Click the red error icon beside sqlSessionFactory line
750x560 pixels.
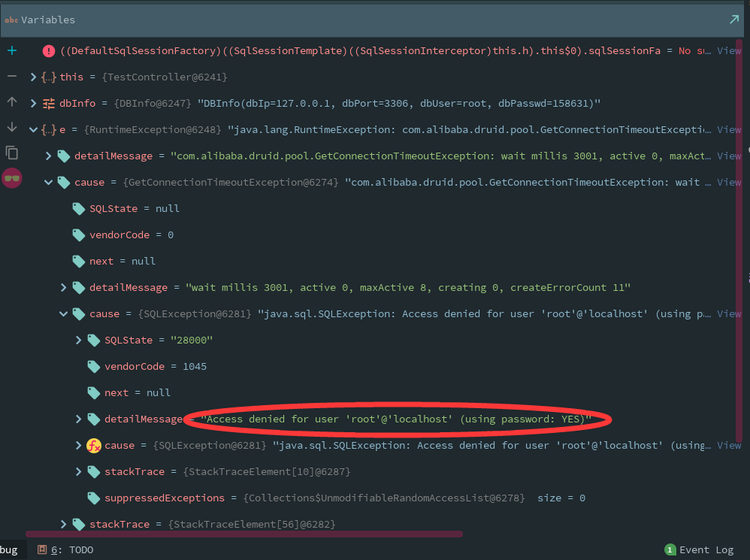coord(48,50)
